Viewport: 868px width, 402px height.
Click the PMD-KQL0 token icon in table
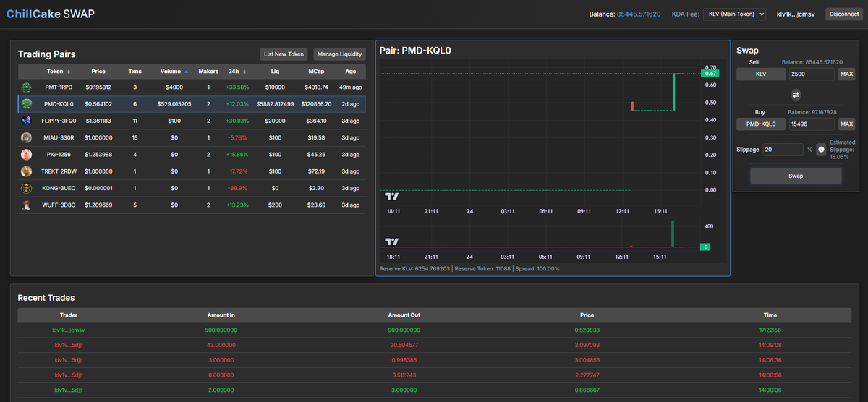tap(26, 104)
